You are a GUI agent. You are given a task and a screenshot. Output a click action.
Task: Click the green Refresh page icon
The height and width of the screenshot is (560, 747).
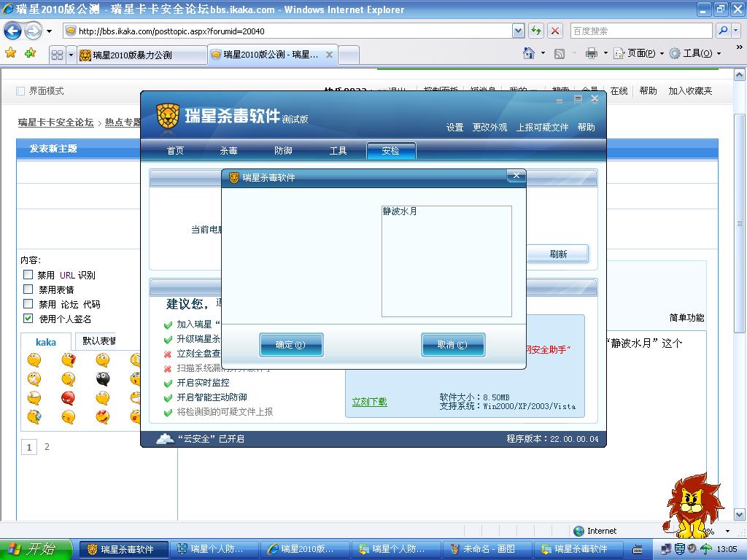[x=536, y=31]
